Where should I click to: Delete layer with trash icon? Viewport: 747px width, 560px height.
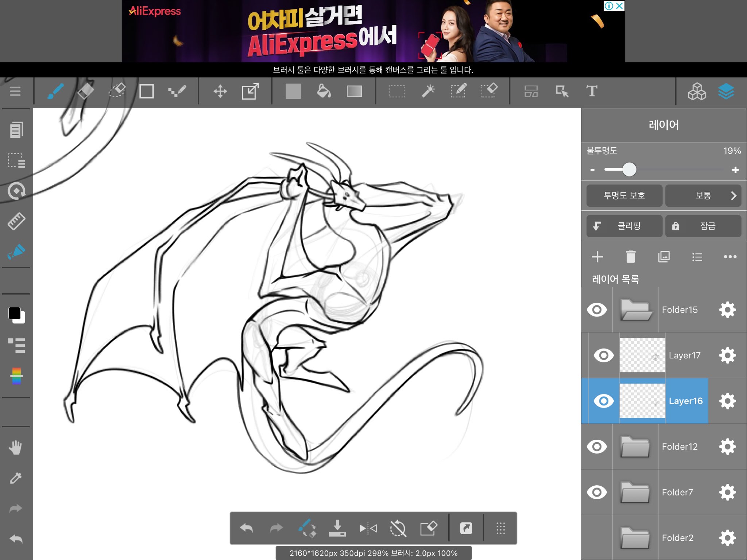click(630, 257)
